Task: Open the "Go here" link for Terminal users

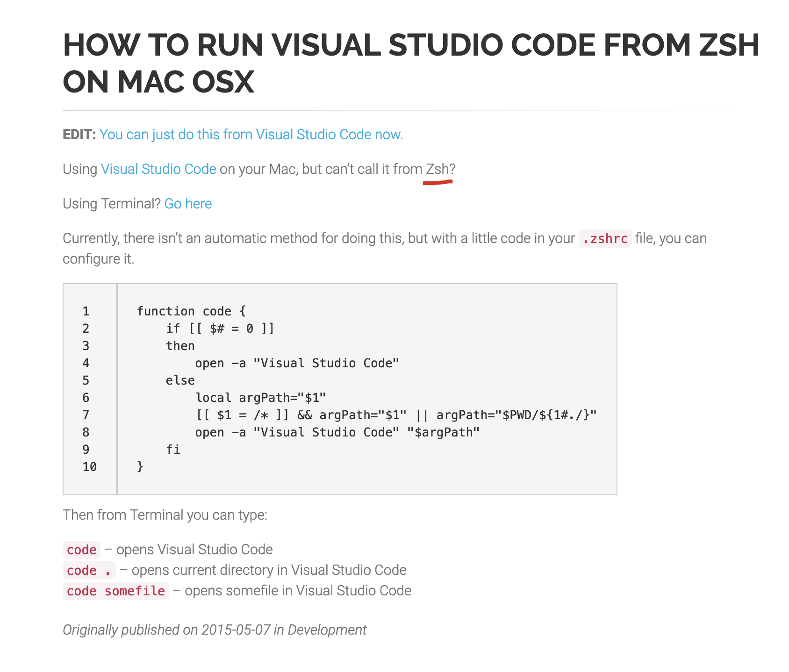Action: (188, 204)
